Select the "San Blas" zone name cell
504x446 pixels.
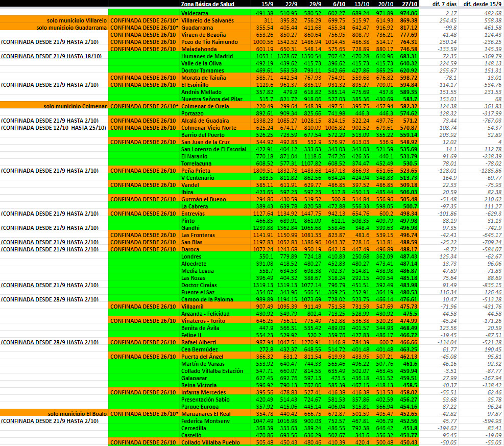point(192,242)
